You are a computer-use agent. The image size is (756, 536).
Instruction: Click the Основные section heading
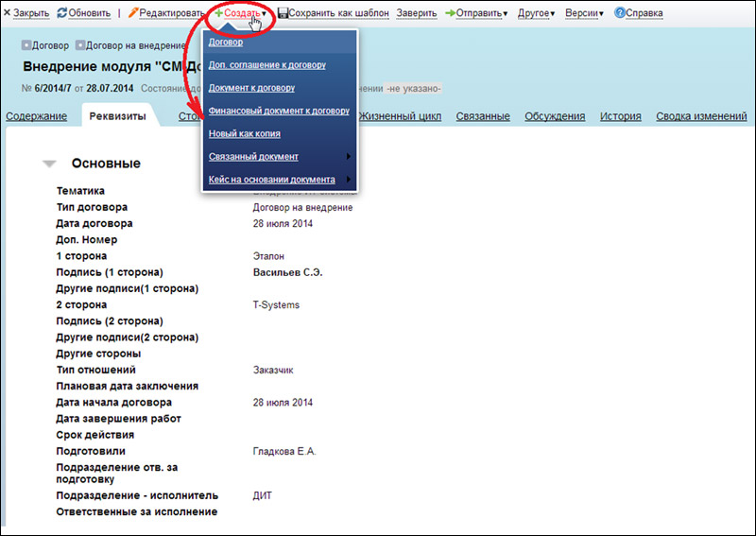106,164
